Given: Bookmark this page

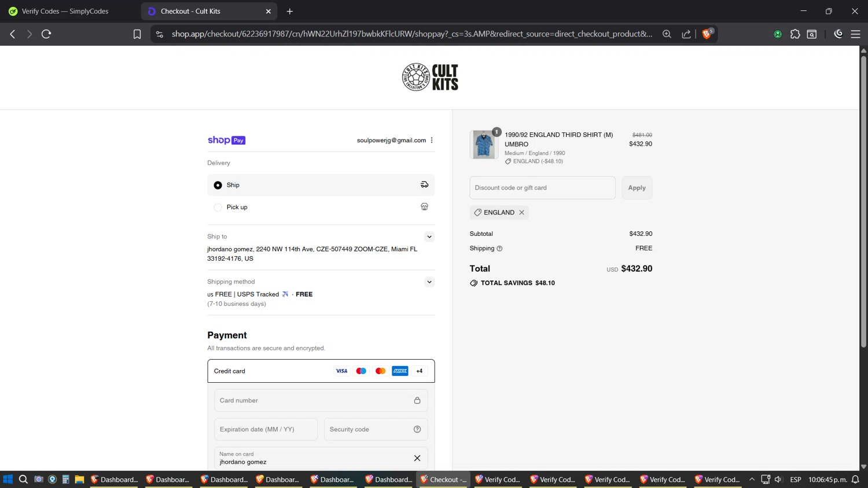Looking at the screenshot, I should (137, 34).
